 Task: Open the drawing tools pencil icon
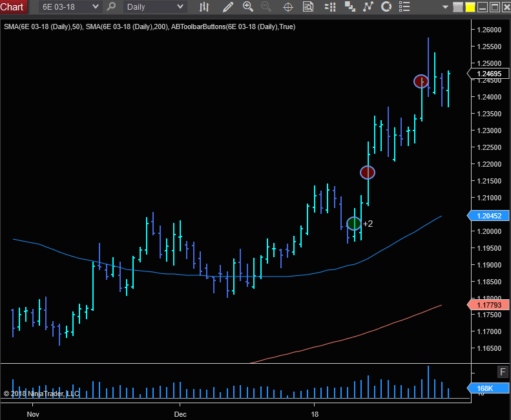228,7
